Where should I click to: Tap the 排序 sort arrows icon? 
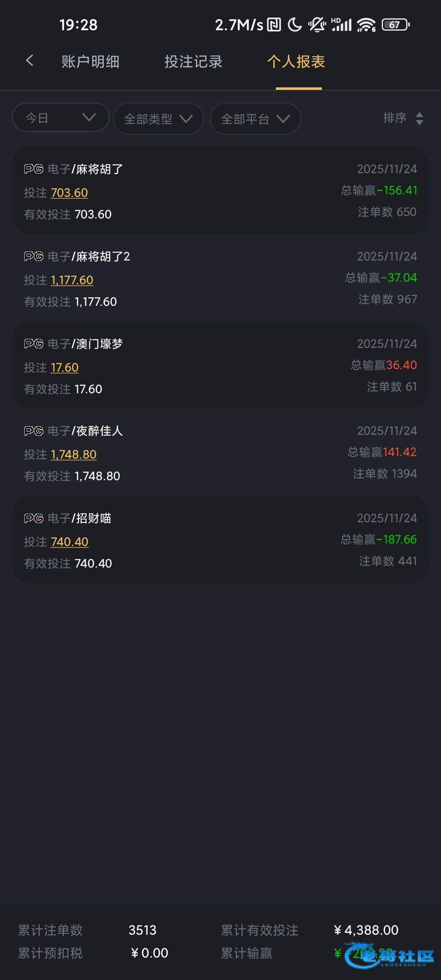point(419,118)
